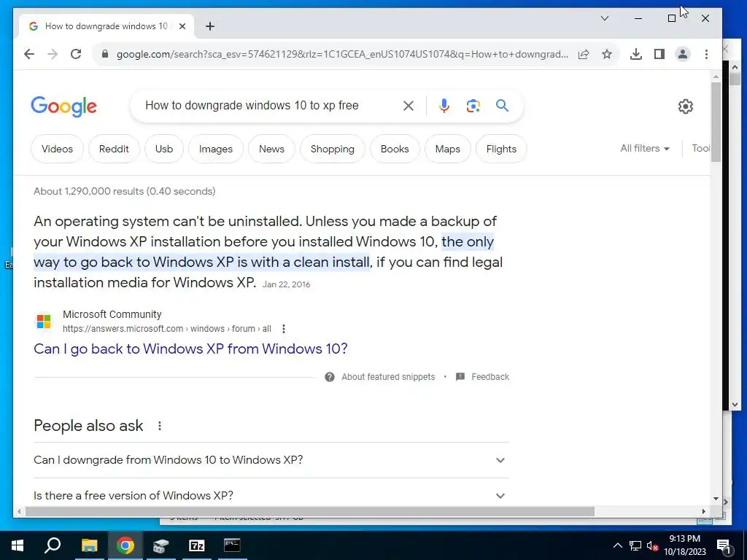The width and height of the screenshot is (747, 560).
Task: Click the horizontal scrollbar right arrow
Action: (704, 511)
